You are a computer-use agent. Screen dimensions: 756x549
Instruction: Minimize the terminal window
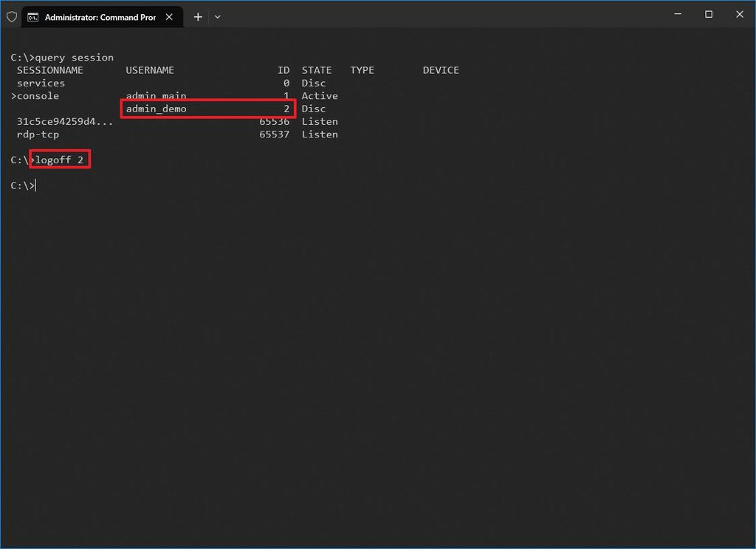(x=677, y=14)
